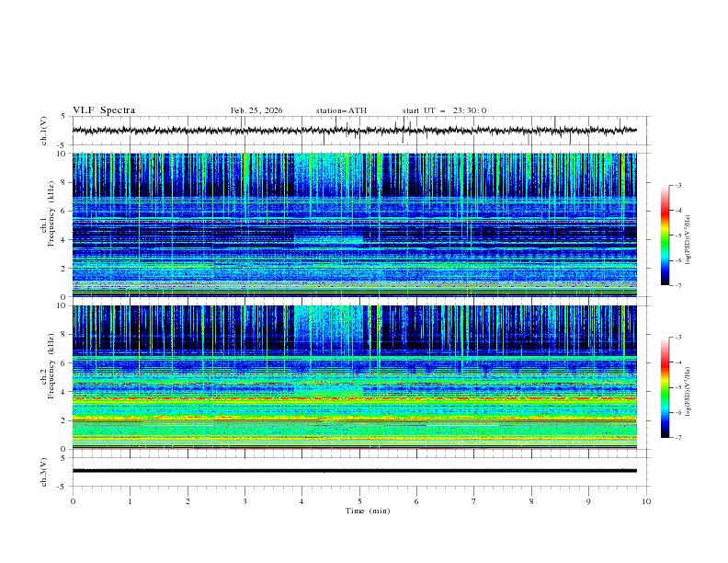This screenshot has height=563, width=728.
Task: Click the station=ATH label
Action: coord(341,110)
